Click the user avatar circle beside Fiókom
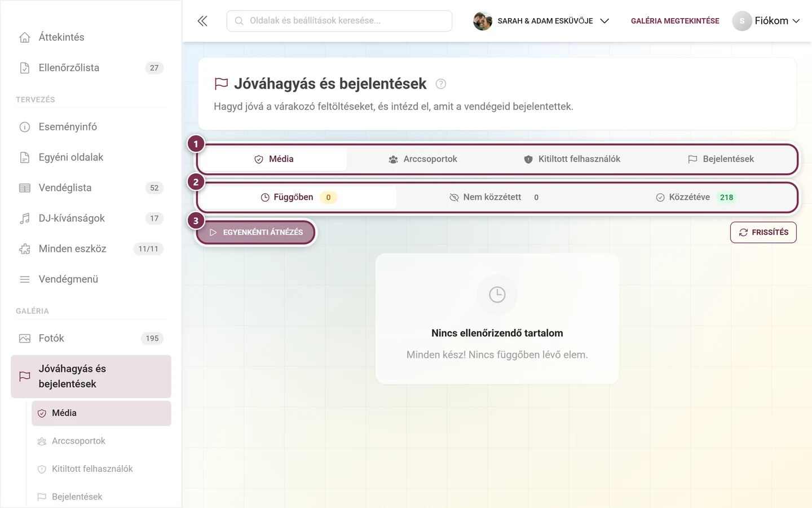 pos(742,21)
